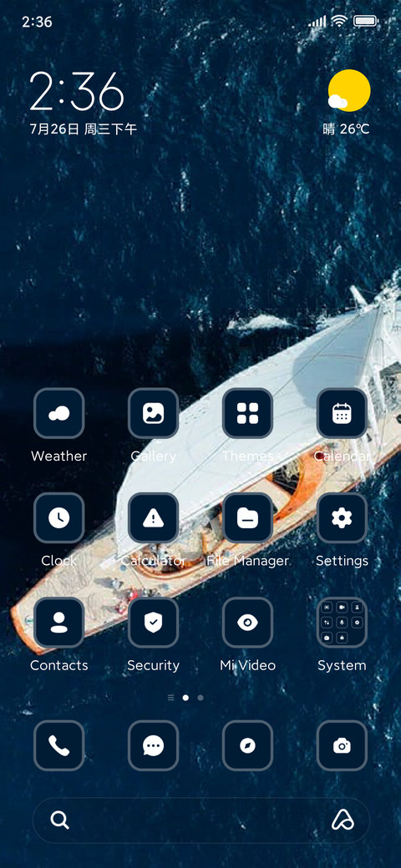
Task: Tap the Phone dialer icon in dock
Action: (58, 745)
